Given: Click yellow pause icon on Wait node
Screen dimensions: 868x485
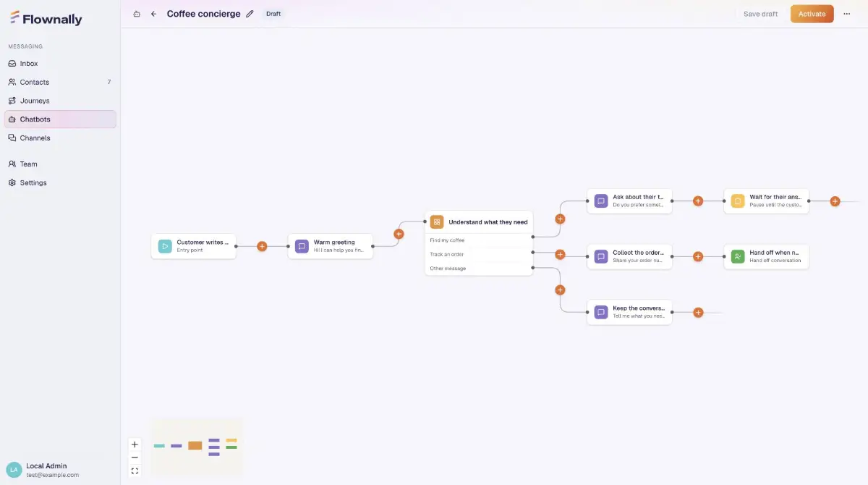Looking at the screenshot, I should [x=737, y=201].
